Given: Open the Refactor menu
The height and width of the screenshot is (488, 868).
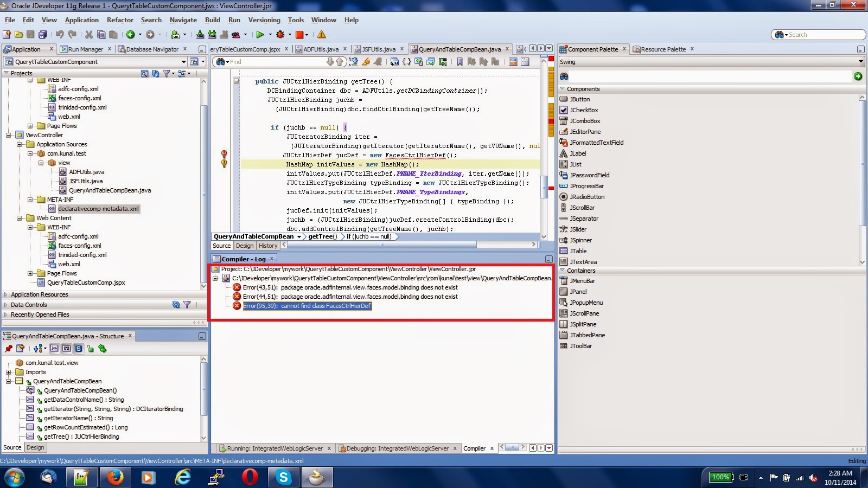Looking at the screenshot, I should (x=119, y=20).
